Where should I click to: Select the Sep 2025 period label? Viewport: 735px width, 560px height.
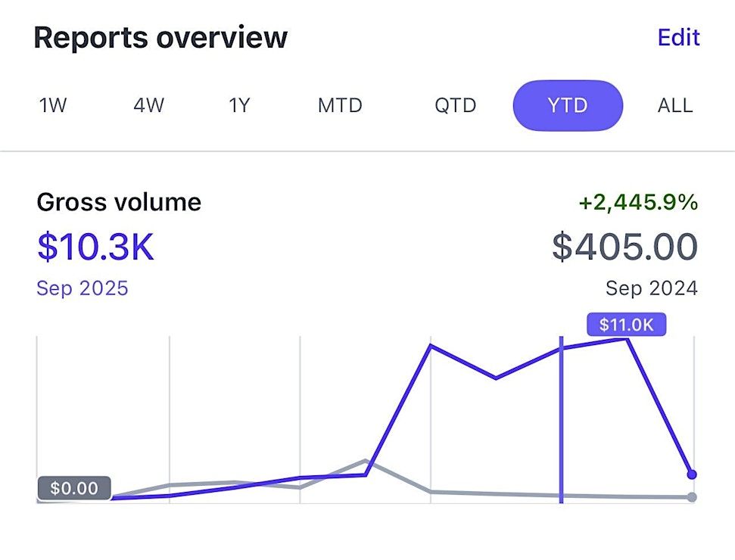click(83, 288)
